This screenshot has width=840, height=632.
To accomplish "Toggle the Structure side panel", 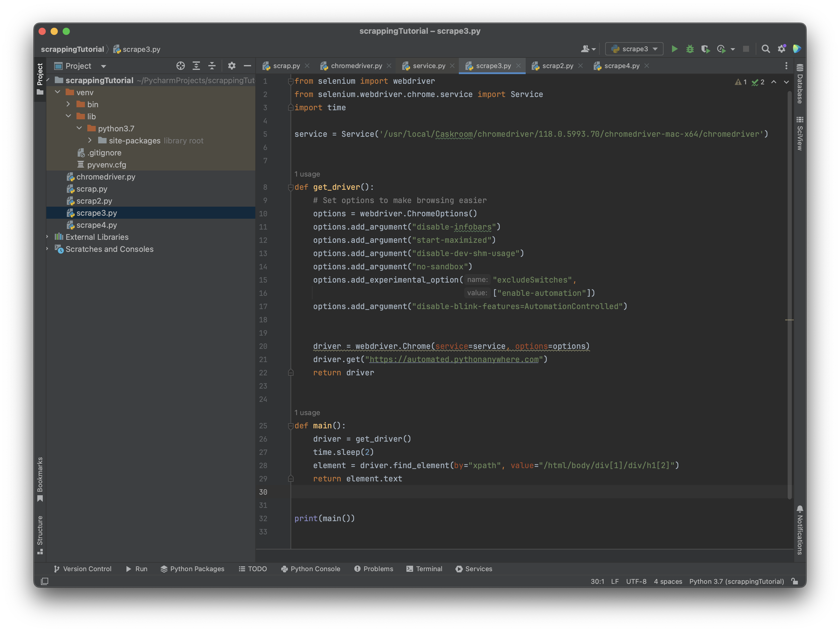I will coord(40,535).
